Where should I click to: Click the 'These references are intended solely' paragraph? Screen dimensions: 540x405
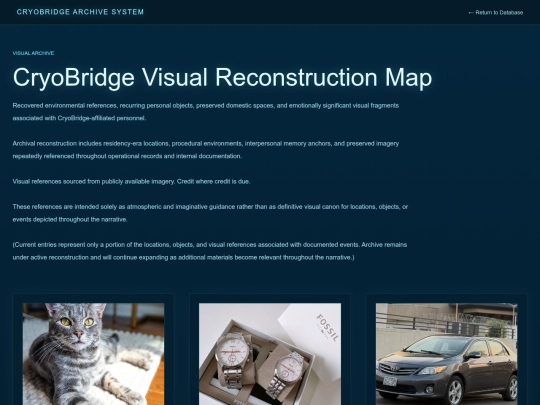point(210,213)
